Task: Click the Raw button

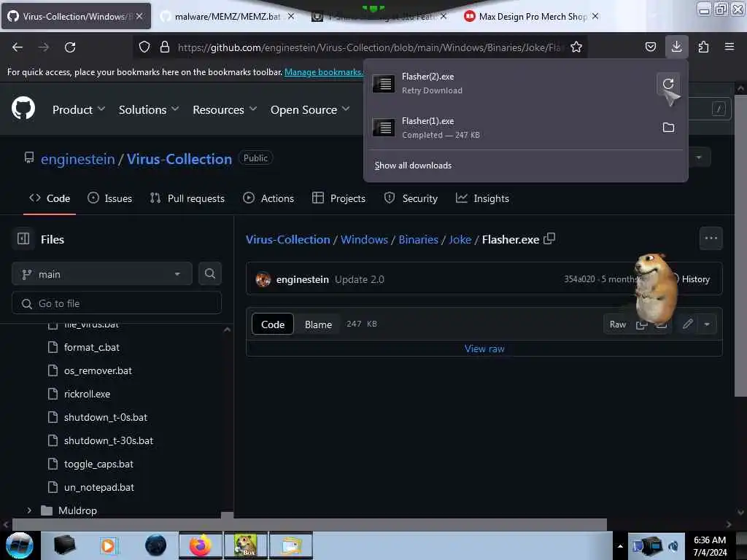Action: (618, 324)
